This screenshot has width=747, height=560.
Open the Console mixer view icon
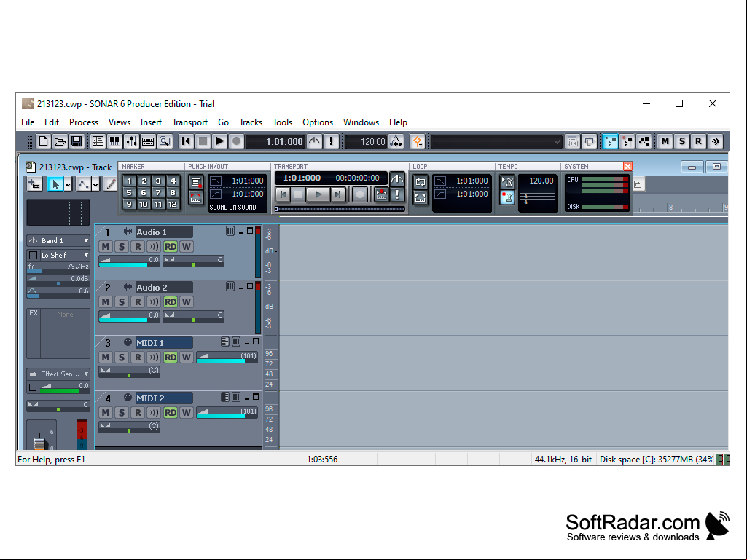131,141
